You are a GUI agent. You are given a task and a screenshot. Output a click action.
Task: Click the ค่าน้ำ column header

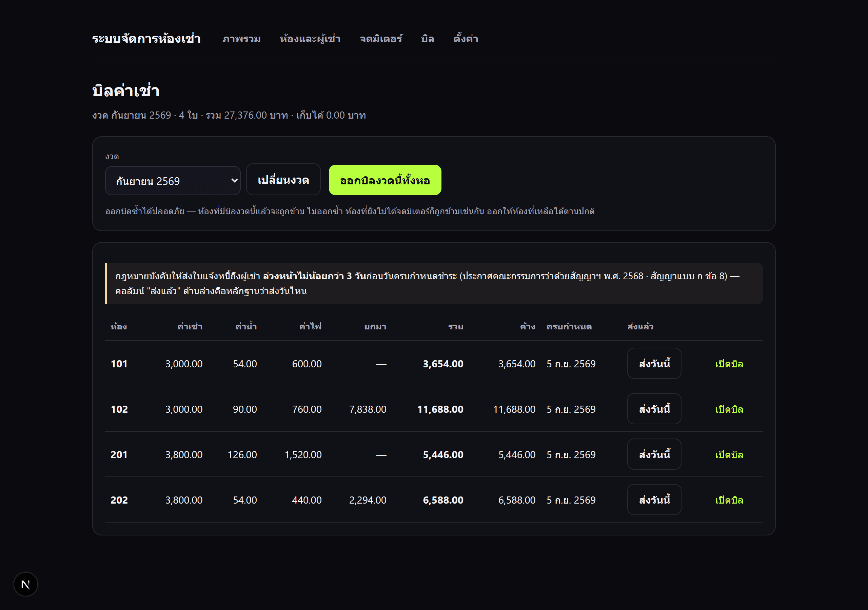pyautogui.click(x=246, y=326)
